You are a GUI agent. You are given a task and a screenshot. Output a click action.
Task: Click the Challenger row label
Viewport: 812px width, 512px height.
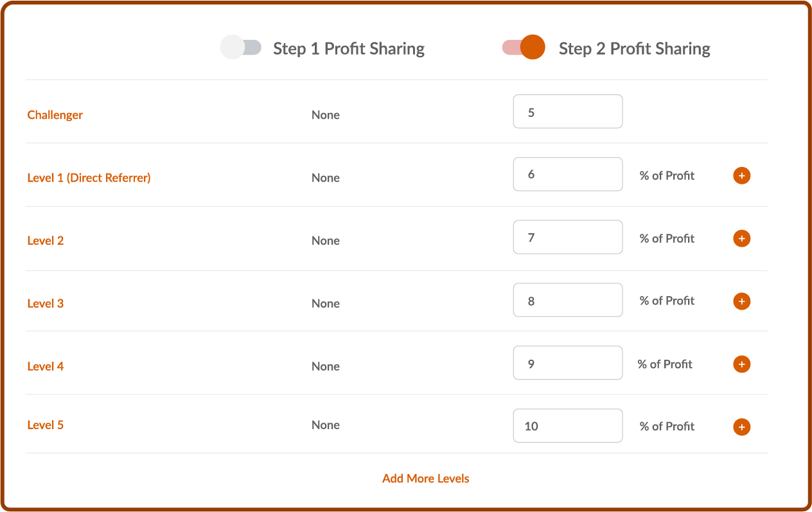tap(55, 115)
